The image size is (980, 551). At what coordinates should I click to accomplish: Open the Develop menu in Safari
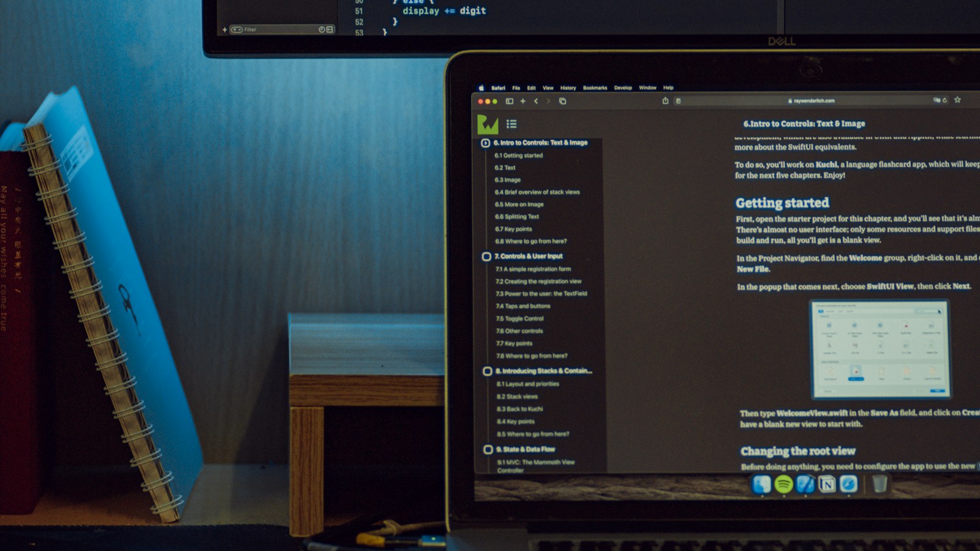623,88
